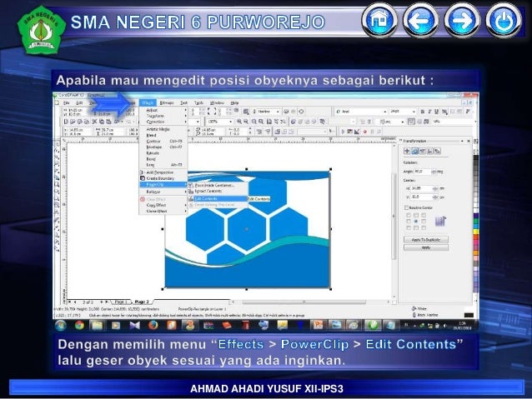Select the Skew icon in the Transformation docker
Viewport: 532px width, 399px height.
pos(438,152)
